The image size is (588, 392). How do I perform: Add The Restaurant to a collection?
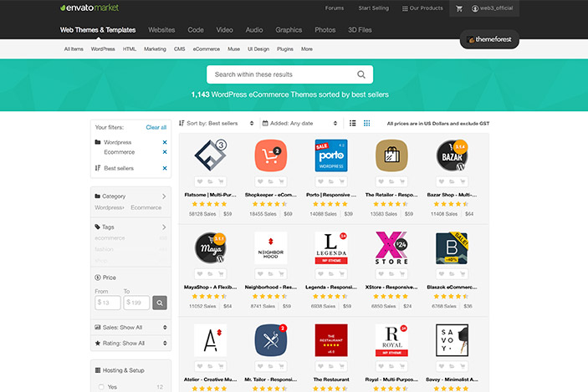click(331, 366)
